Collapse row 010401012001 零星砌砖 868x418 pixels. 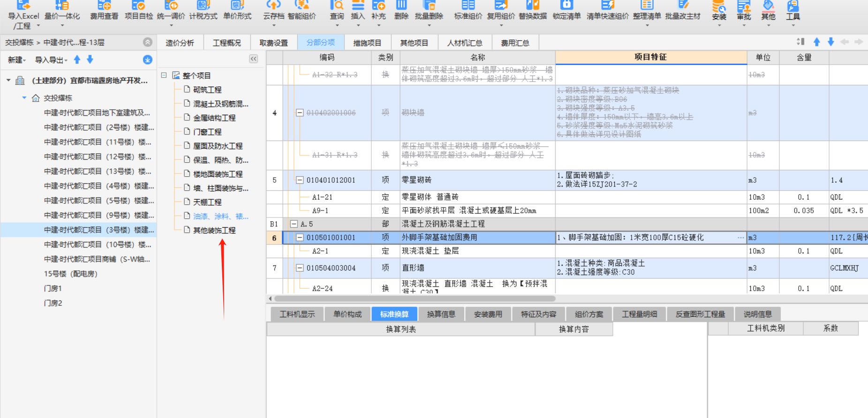point(300,180)
